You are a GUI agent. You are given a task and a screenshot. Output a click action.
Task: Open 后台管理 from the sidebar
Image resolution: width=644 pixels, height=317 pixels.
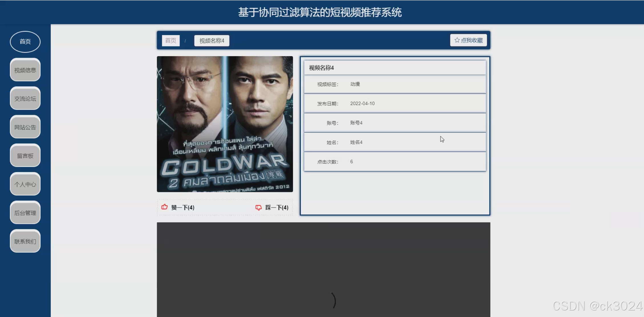25,212
